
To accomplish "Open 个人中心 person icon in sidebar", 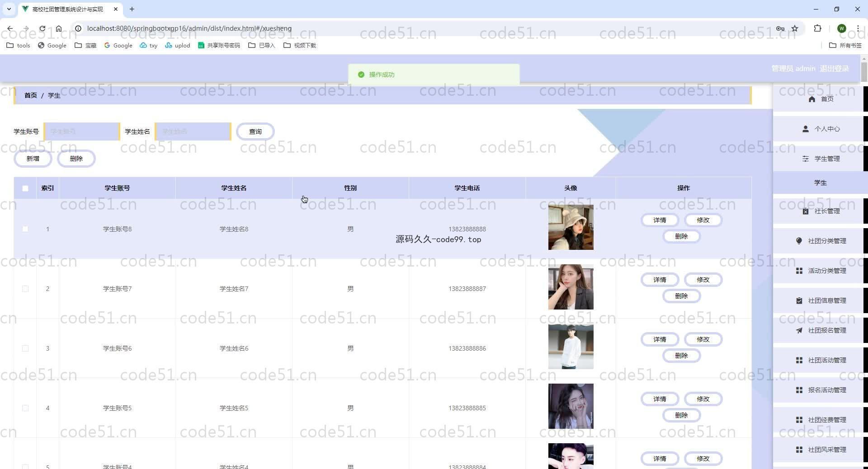I will point(805,129).
